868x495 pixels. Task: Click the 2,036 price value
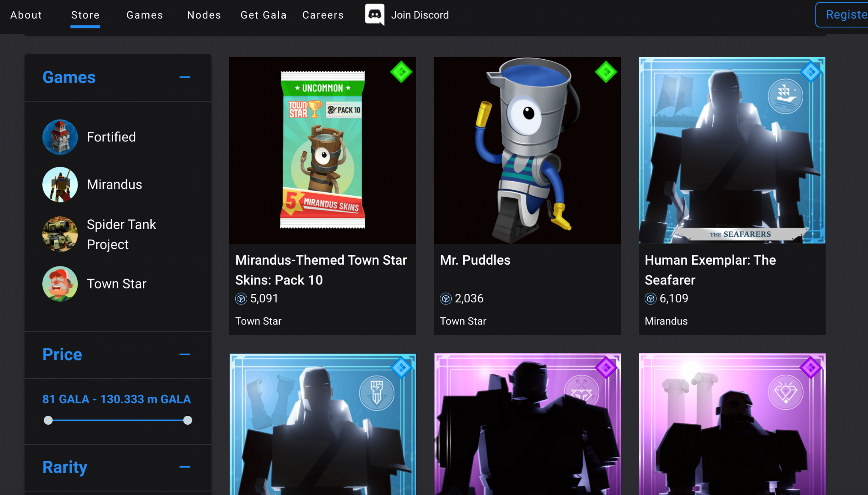click(469, 299)
